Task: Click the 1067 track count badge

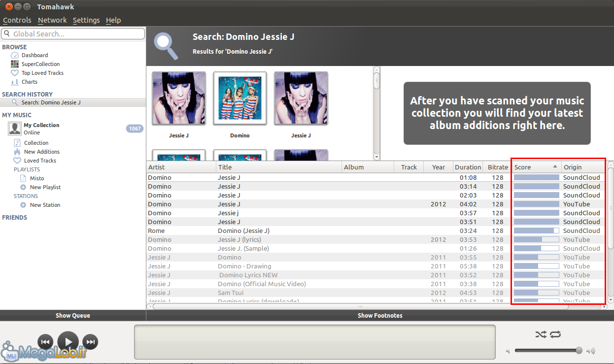Action: click(x=135, y=129)
